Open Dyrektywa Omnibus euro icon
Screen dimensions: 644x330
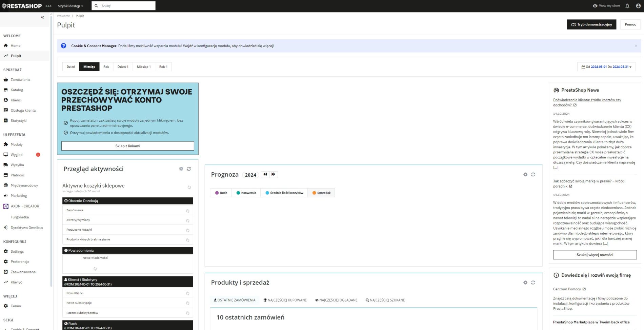(x=6, y=228)
